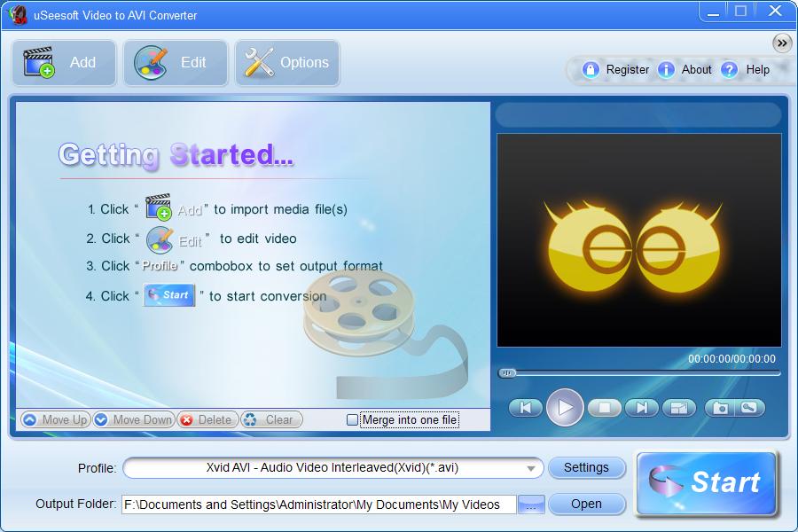The image size is (798, 532).
Task: Click the Add icon in Getting Started step 1
Action: point(159,207)
